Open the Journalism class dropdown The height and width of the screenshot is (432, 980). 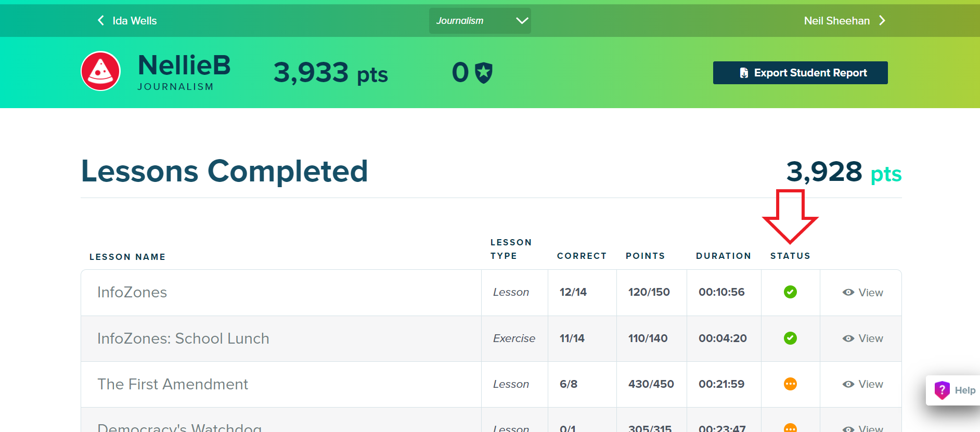pos(480,21)
